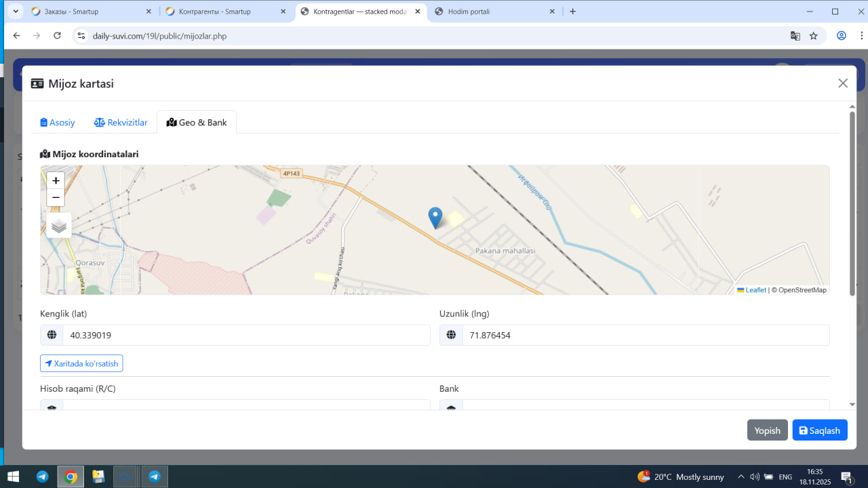Open the map layers control
Screen dimensions: 868x488
point(59,226)
